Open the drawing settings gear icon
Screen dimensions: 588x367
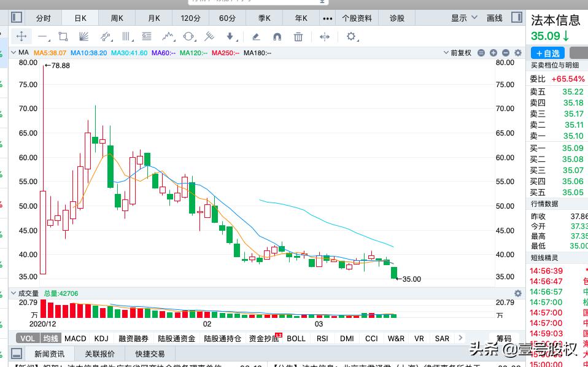click(352, 36)
